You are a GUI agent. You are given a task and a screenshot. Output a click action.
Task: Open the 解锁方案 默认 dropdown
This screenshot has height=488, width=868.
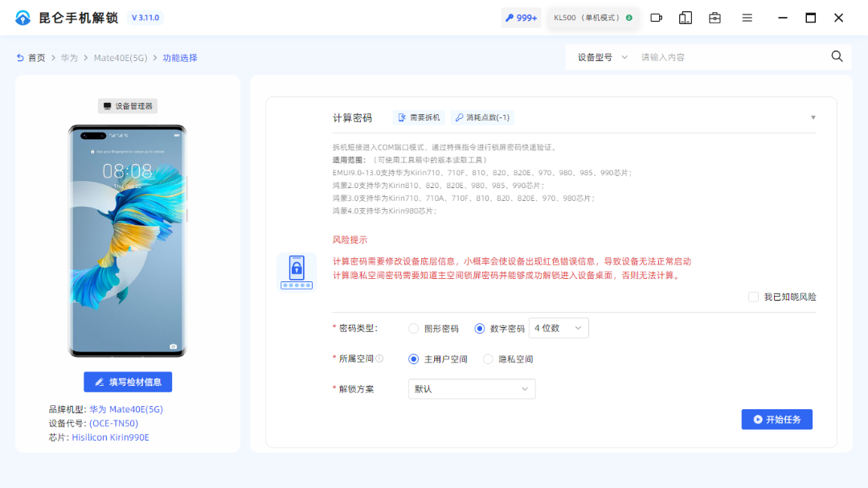(472, 389)
